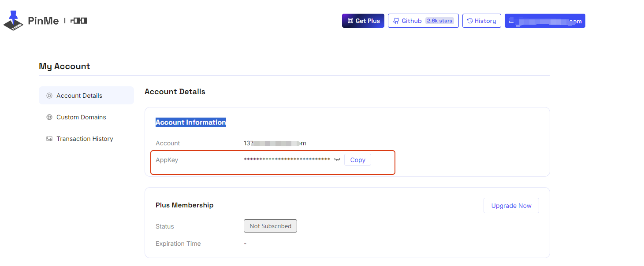Screen dimensions: 644x266
Task: Open the Get Plus upgrade button
Action: (x=363, y=21)
